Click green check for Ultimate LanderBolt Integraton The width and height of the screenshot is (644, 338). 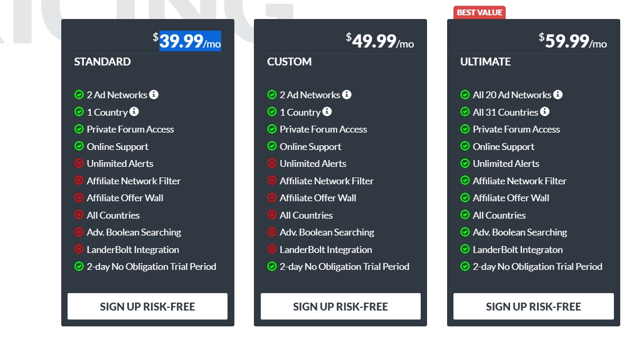465,249
